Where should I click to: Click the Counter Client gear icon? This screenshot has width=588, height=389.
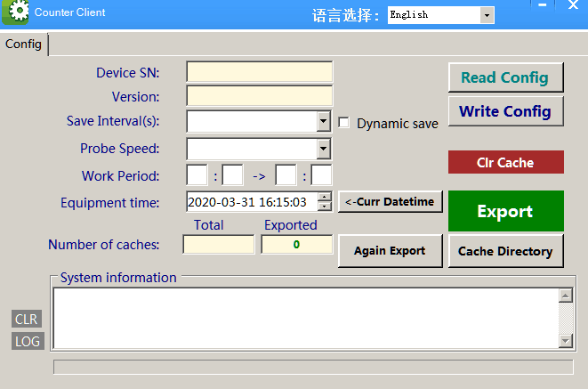(19, 13)
